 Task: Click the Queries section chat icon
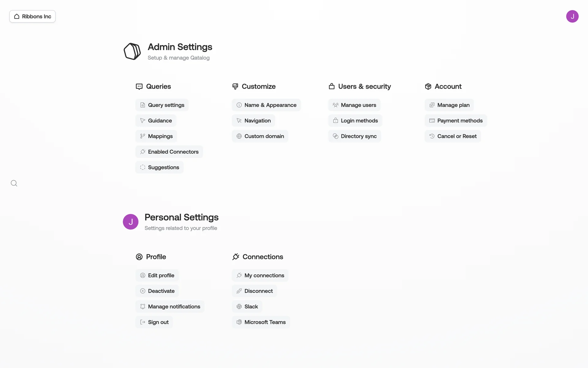(x=139, y=87)
